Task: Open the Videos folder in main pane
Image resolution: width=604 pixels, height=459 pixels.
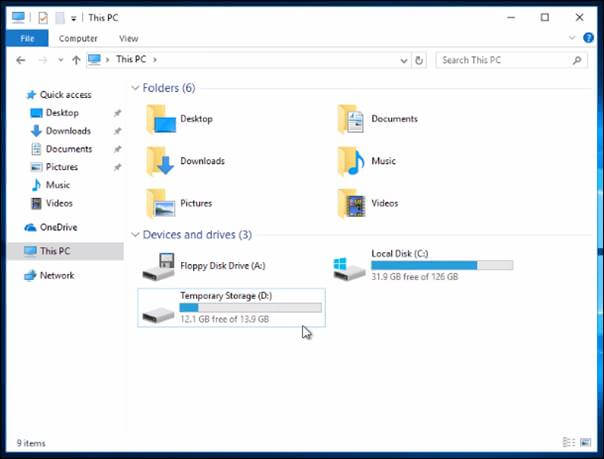Action: [368, 203]
